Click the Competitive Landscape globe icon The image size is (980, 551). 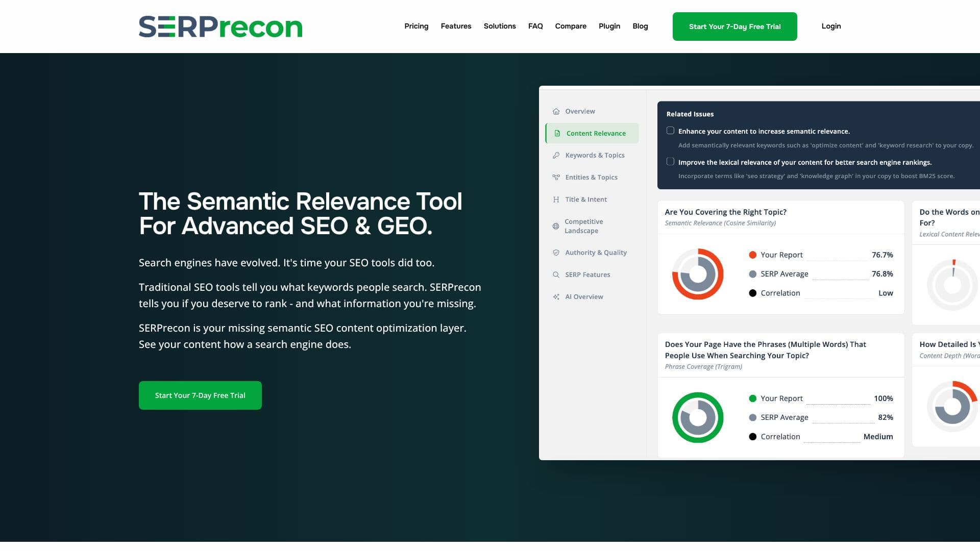(x=556, y=226)
